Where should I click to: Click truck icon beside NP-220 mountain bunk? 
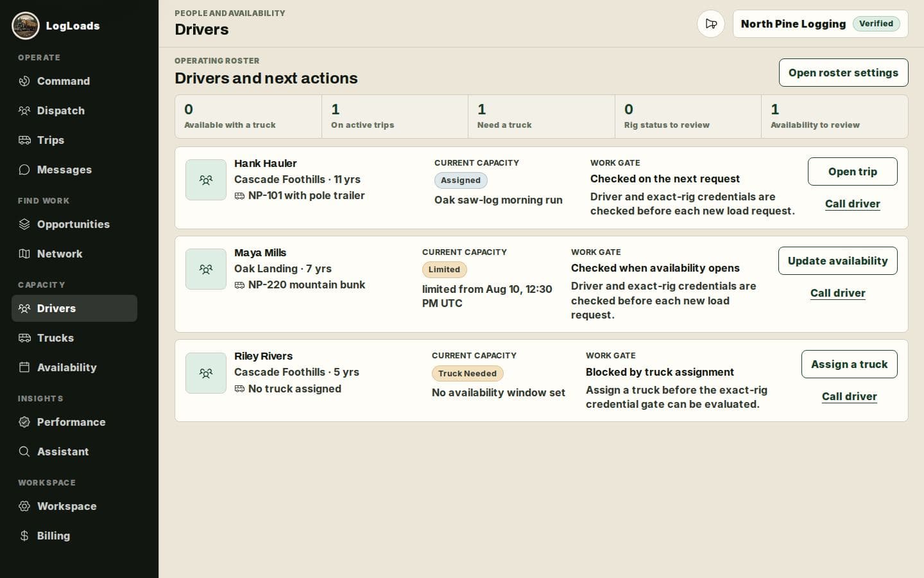pos(239,285)
